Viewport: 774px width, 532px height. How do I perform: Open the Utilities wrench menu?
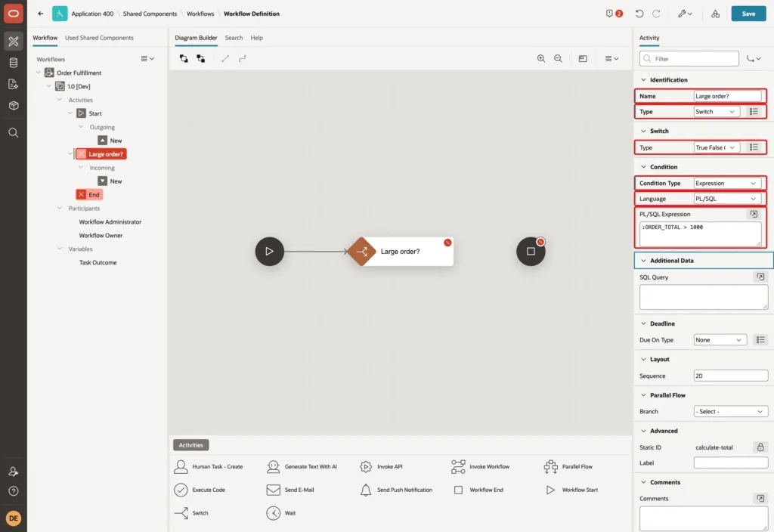coord(685,14)
